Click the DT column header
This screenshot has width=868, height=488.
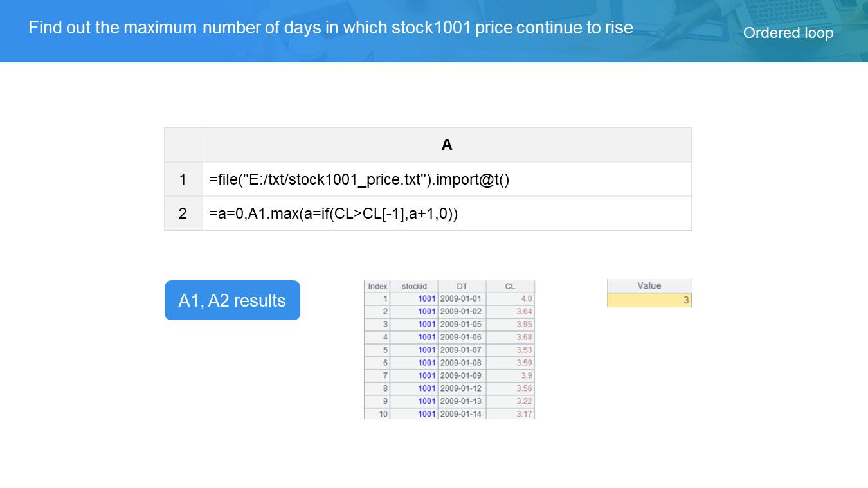(x=462, y=286)
